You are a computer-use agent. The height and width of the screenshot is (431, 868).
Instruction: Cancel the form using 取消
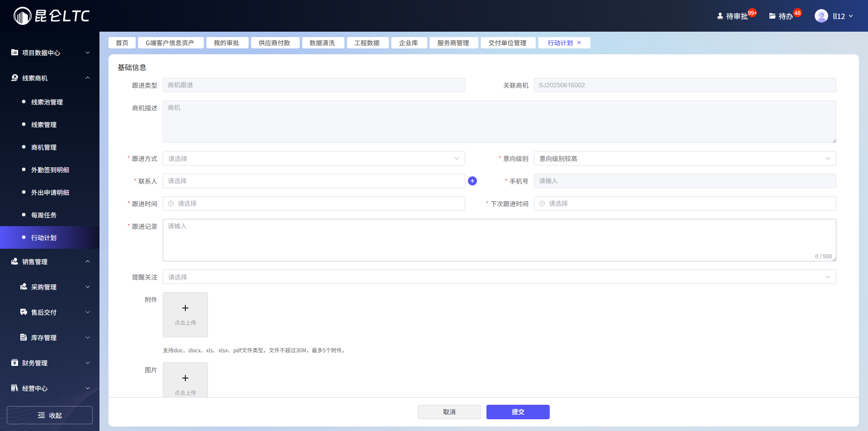click(x=449, y=412)
